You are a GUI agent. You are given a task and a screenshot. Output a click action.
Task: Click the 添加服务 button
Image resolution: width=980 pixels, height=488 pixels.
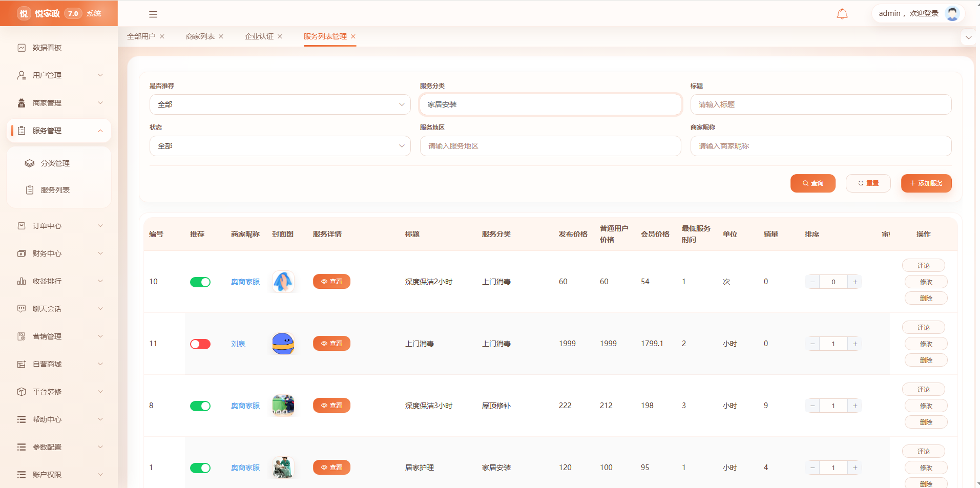926,183
